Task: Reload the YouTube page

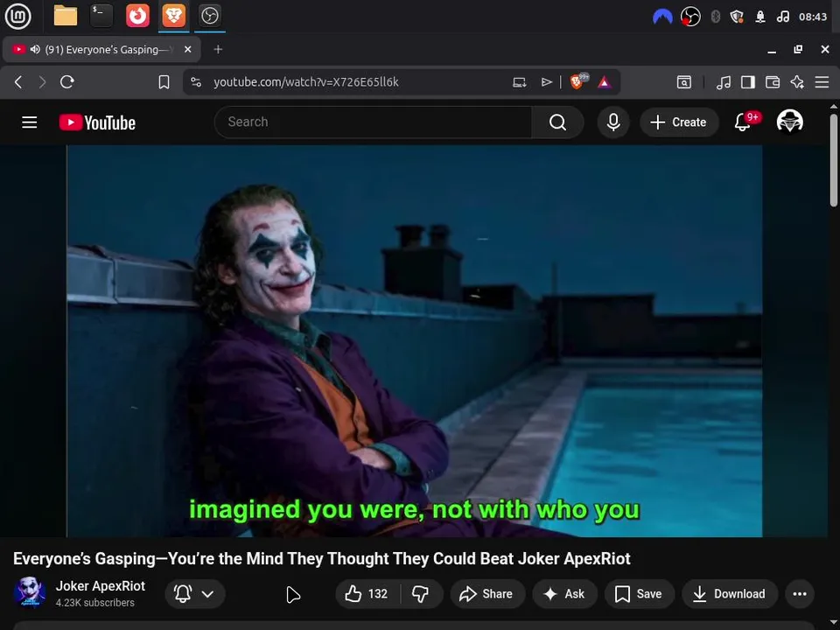Action: click(67, 82)
